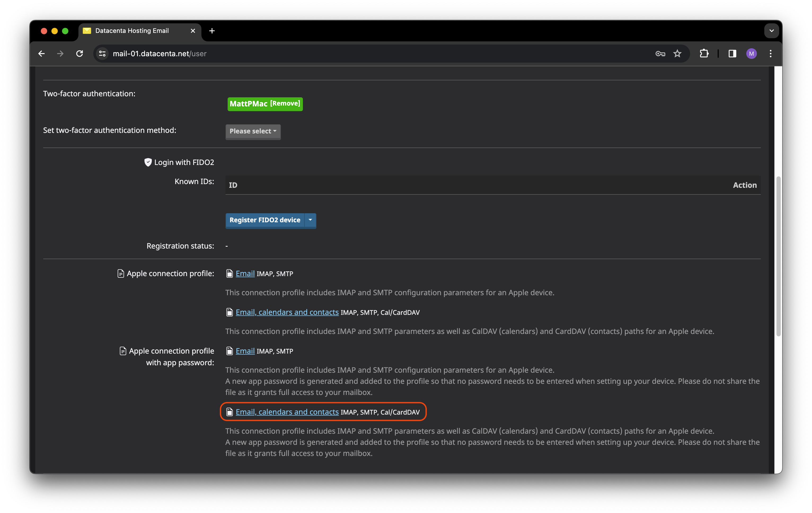Viewport: 812px width, 513px height.
Task: Expand the tab search chevron
Action: click(x=771, y=31)
